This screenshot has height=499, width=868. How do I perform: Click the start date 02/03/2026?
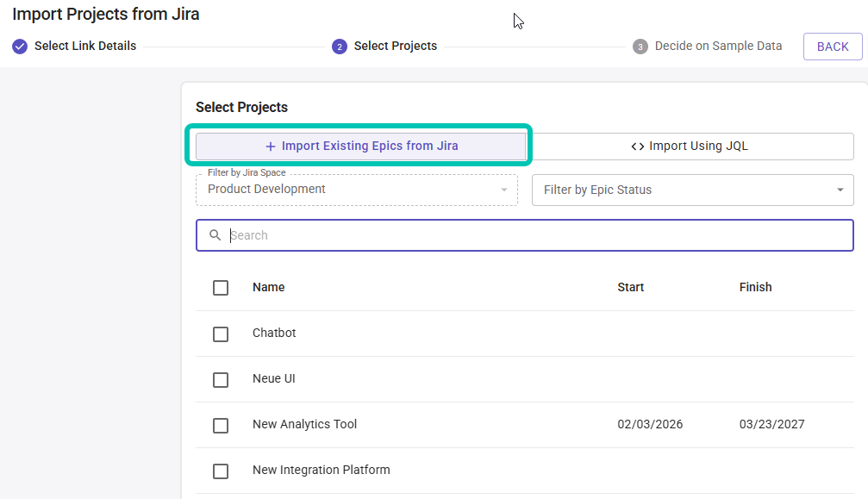pyautogui.click(x=650, y=424)
